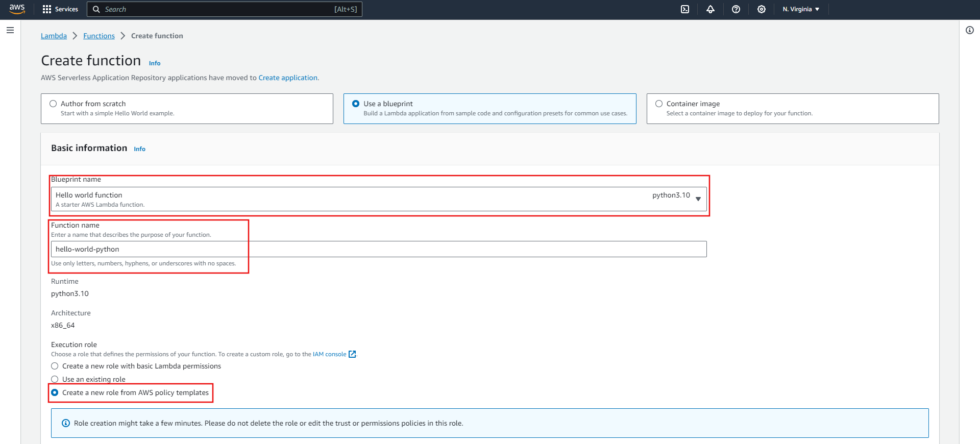Open the N. Virginia region dropdown
The width and height of the screenshot is (980, 444).
(801, 9)
